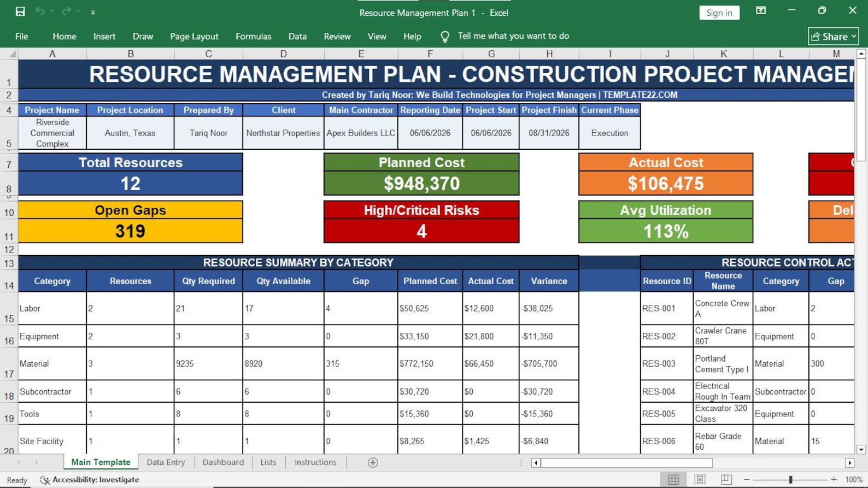Select the Subcontractor variance -$30,720 cell
This screenshot has height=488, width=868.
click(x=549, y=391)
